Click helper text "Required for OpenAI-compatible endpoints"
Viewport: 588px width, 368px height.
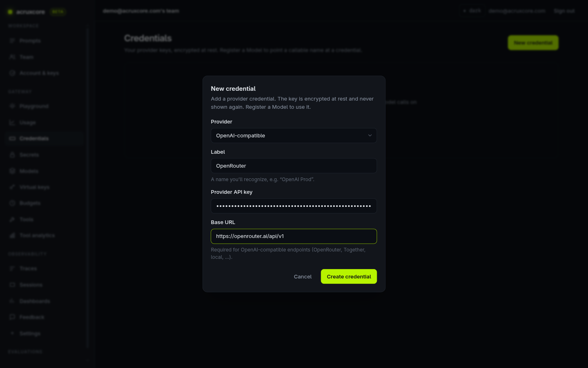pyautogui.click(x=288, y=254)
